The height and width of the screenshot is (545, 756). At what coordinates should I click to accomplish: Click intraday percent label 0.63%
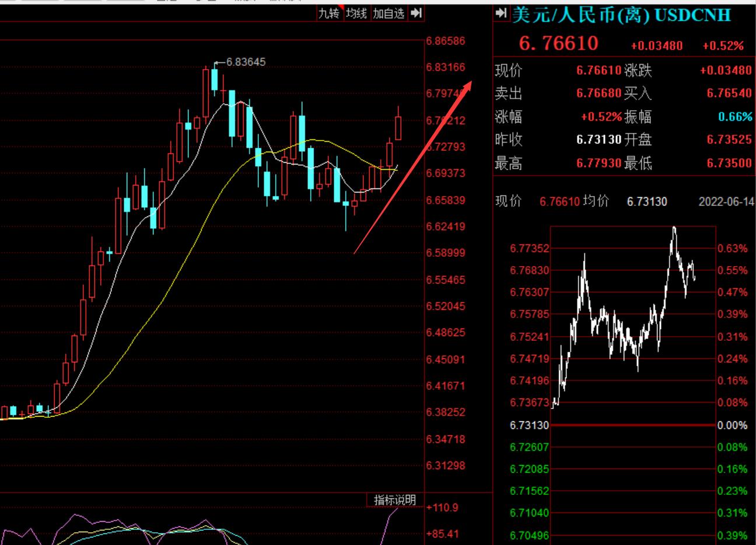pyautogui.click(x=733, y=249)
